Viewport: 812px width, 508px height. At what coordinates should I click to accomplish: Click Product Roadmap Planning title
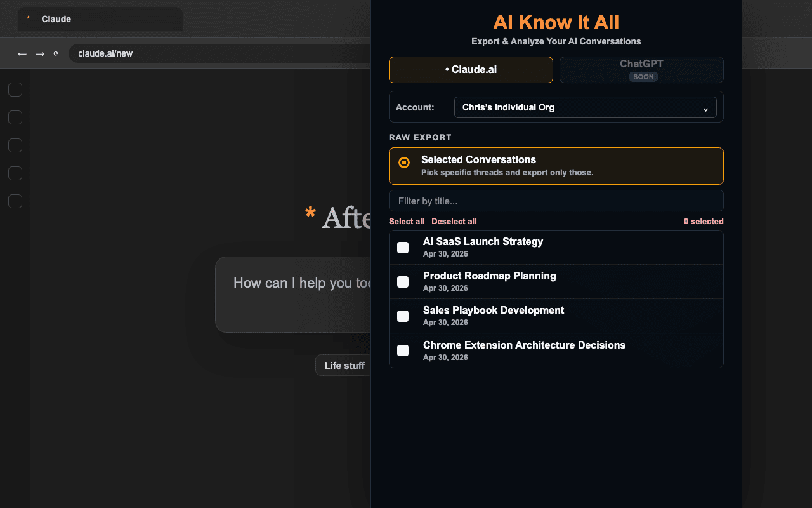[490, 276]
